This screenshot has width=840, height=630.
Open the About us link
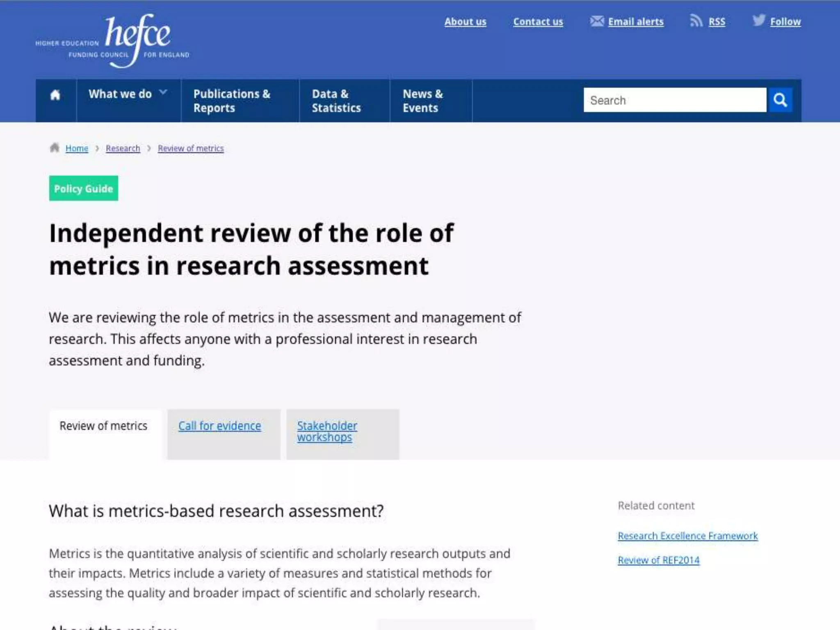tap(465, 22)
